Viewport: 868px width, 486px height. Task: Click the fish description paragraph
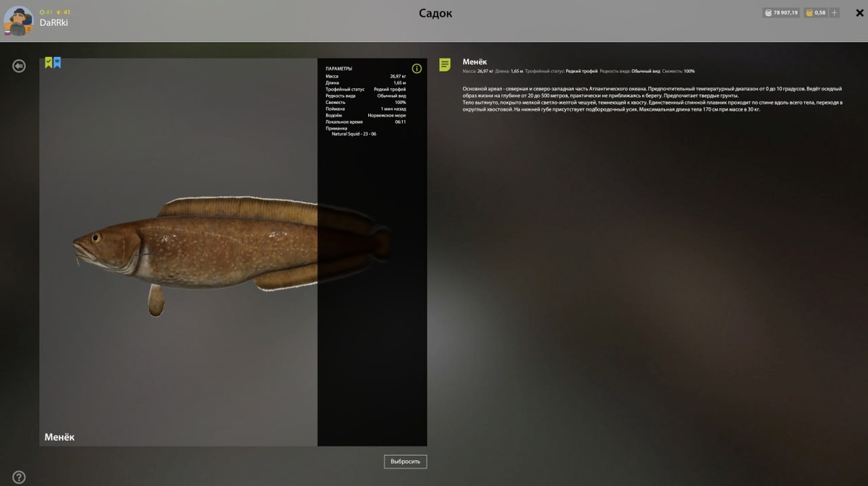(652, 99)
